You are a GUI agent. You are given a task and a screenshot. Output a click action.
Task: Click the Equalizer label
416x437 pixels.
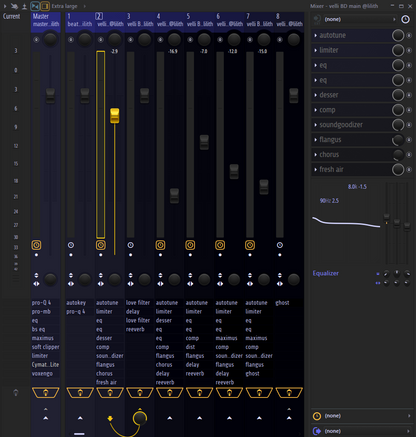(x=326, y=273)
